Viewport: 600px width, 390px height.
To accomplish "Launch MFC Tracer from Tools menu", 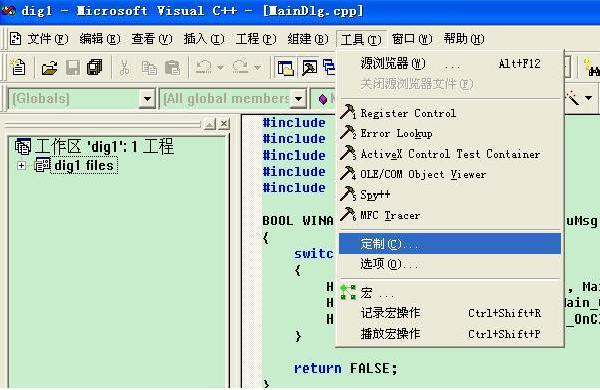I will [450, 215].
